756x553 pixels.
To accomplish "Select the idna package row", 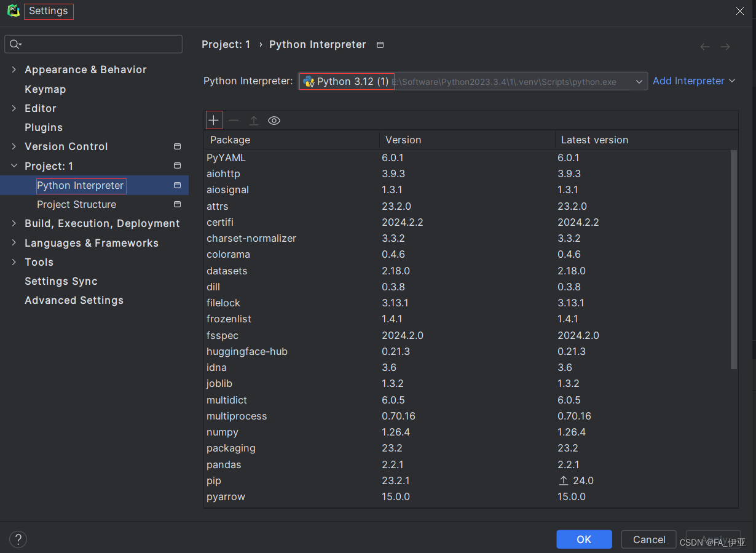I will click(x=467, y=367).
